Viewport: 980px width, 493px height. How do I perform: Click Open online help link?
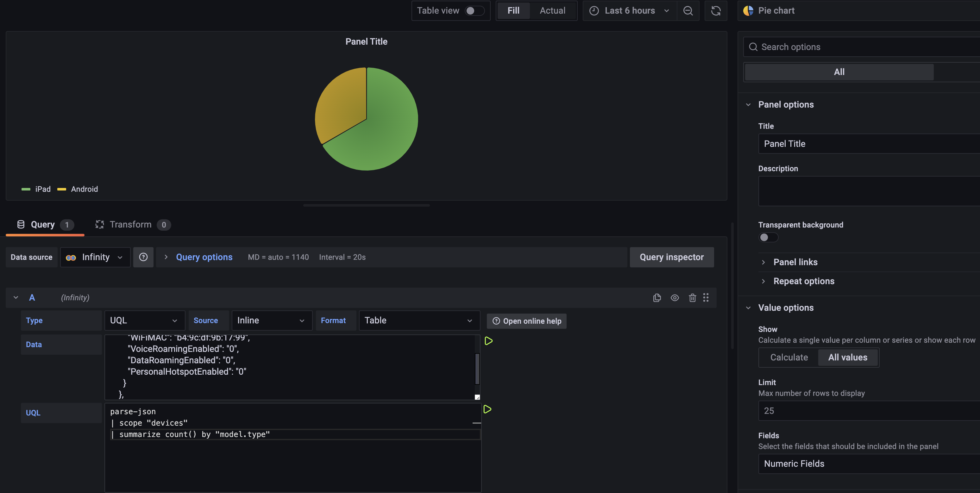526,321
